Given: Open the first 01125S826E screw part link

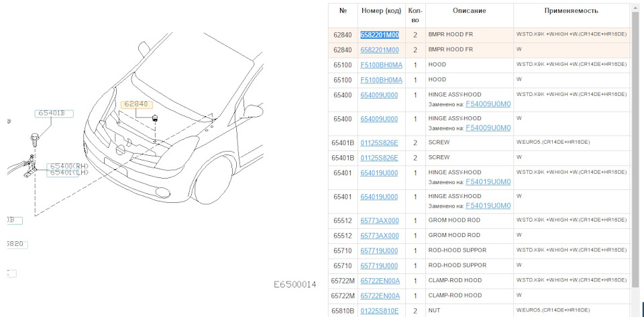Looking at the screenshot, I should [x=379, y=142].
